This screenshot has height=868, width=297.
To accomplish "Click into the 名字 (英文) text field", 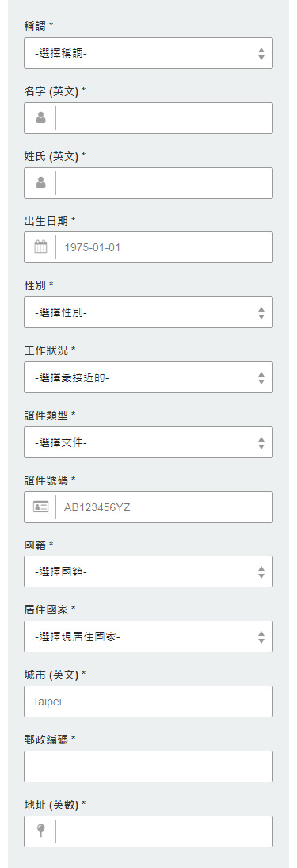I will pyautogui.click(x=164, y=118).
